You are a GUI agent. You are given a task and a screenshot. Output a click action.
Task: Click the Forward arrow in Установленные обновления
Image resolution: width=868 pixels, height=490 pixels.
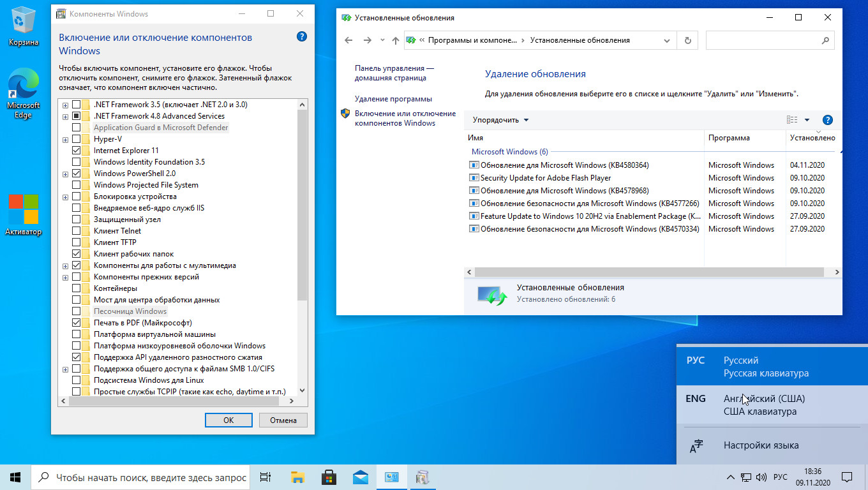point(367,40)
